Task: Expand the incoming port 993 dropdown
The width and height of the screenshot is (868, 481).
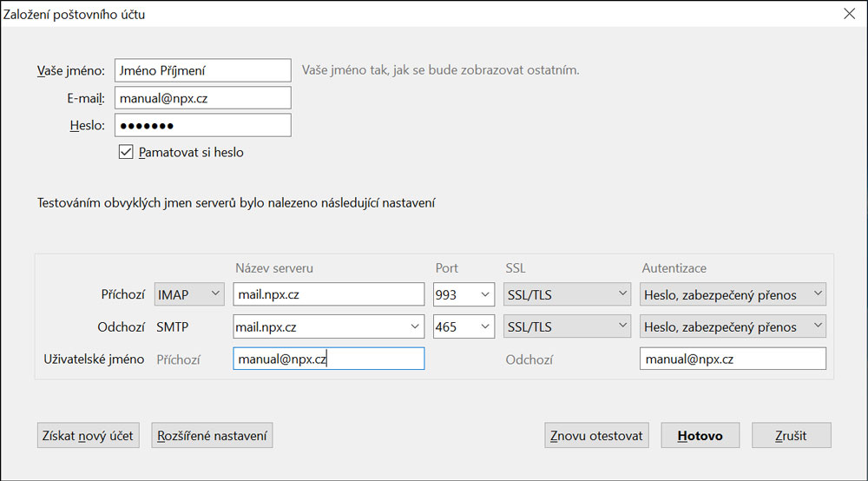Action: click(x=464, y=294)
